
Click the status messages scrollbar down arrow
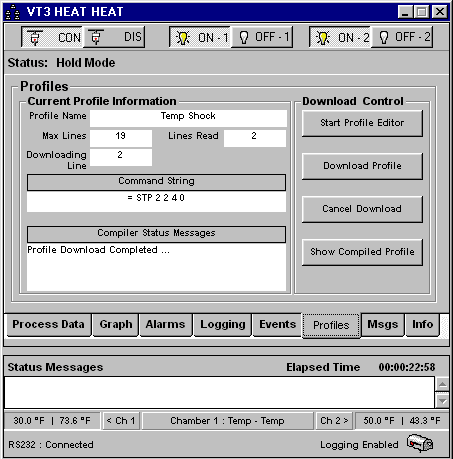point(442,401)
